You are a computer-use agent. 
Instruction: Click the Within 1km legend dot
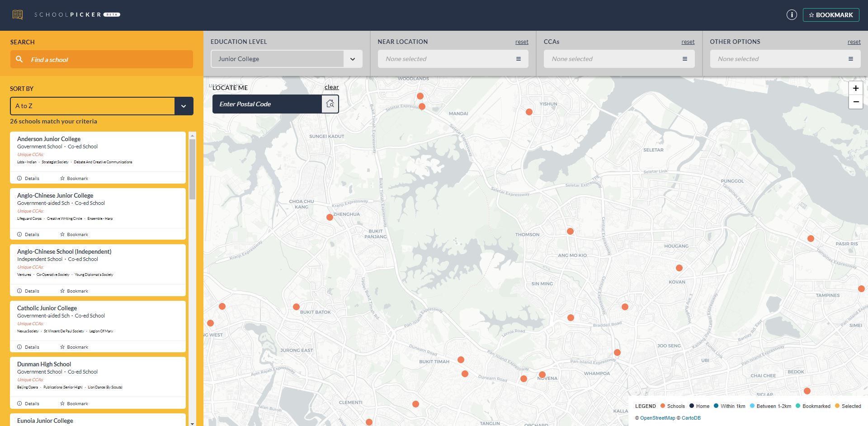(x=716, y=406)
